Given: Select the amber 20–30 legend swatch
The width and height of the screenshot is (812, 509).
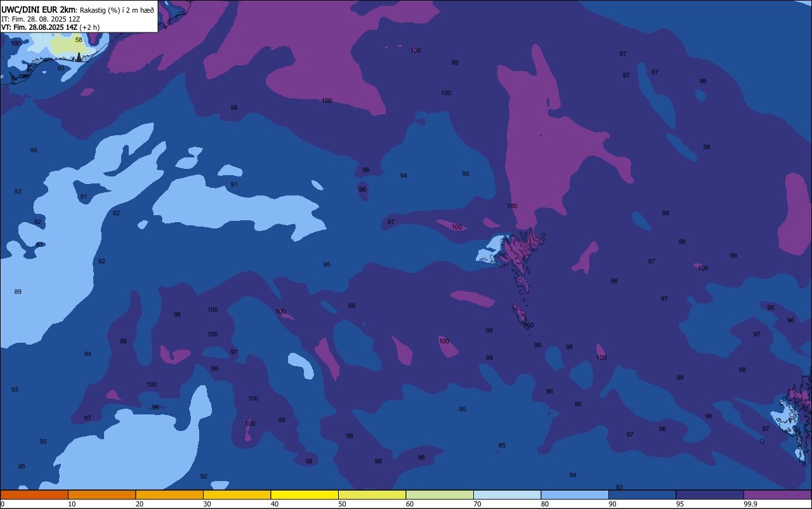Looking at the screenshot, I should pos(169,494).
